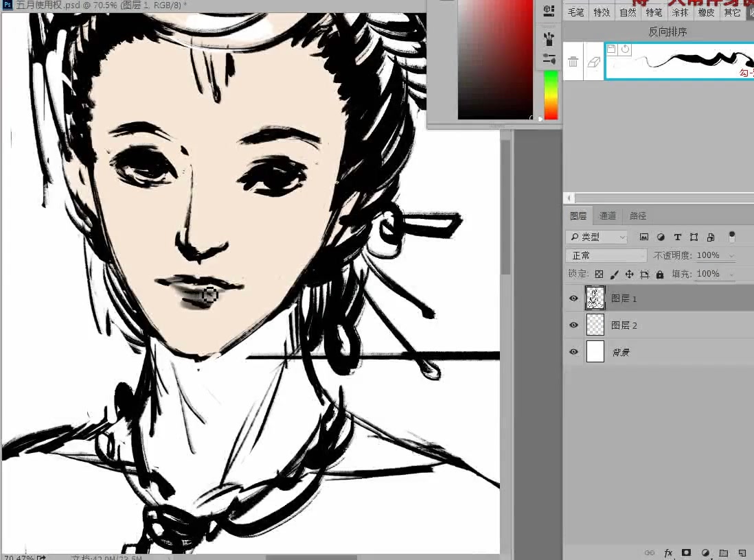Open the 毛笔 brush category tab
Image resolution: width=754 pixels, height=560 pixels.
575,12
